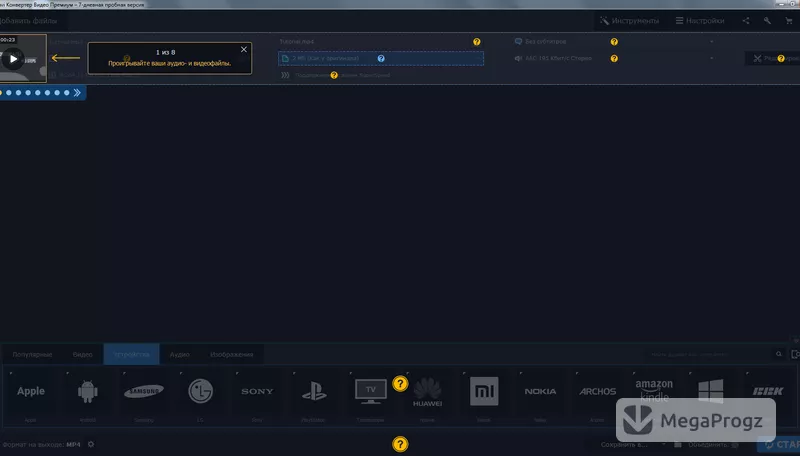Open the Настройки settings menu

(x=700, y=21)
